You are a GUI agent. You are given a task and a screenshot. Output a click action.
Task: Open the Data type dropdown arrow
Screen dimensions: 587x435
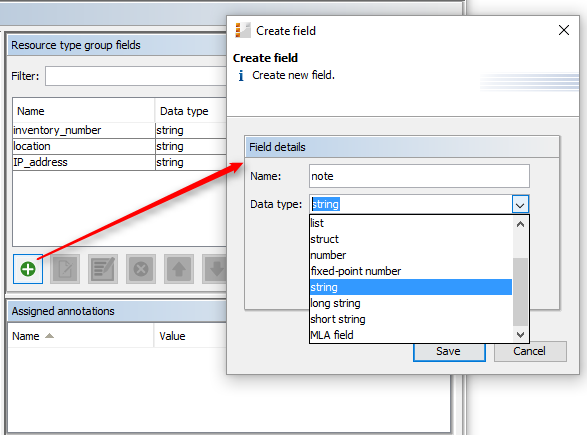tap(520, 204)
